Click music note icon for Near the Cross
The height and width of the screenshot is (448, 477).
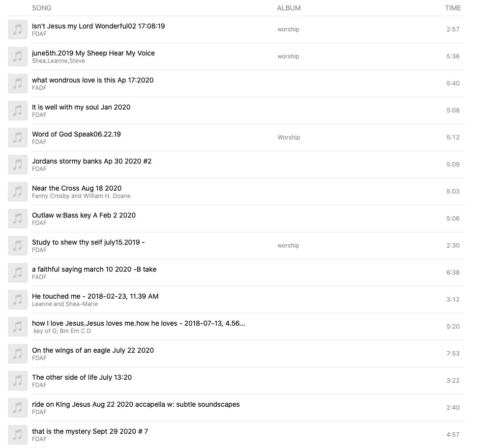[18, 192]
